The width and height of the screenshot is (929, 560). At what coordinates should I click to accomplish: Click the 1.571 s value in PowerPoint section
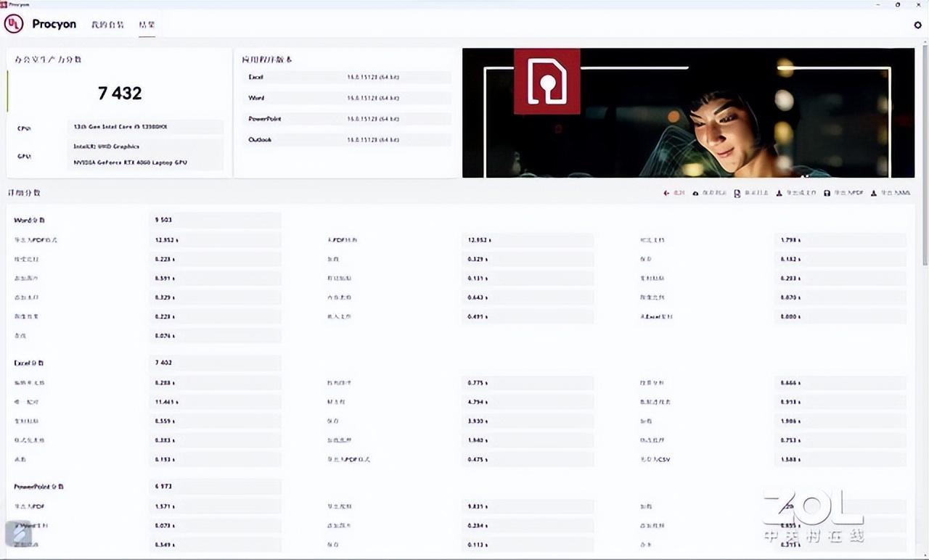click(165, 506)
